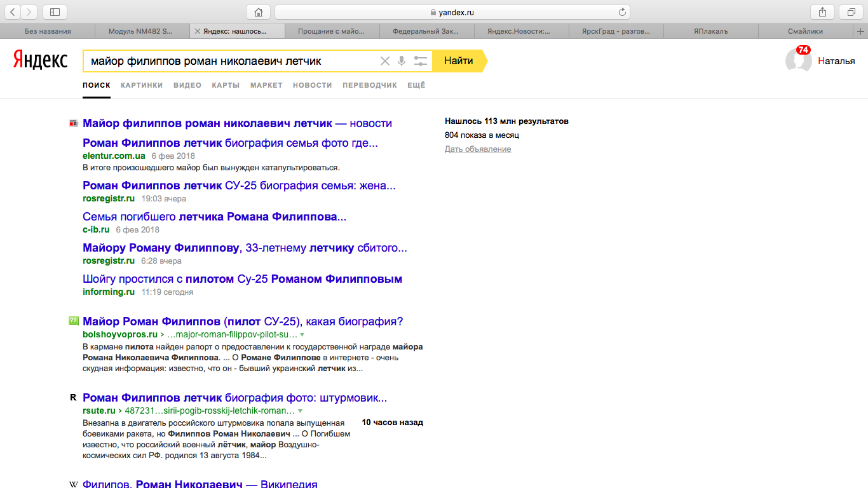Open the Наталья account name
This screenshot has width=868, height=488.
coord(836,61)
